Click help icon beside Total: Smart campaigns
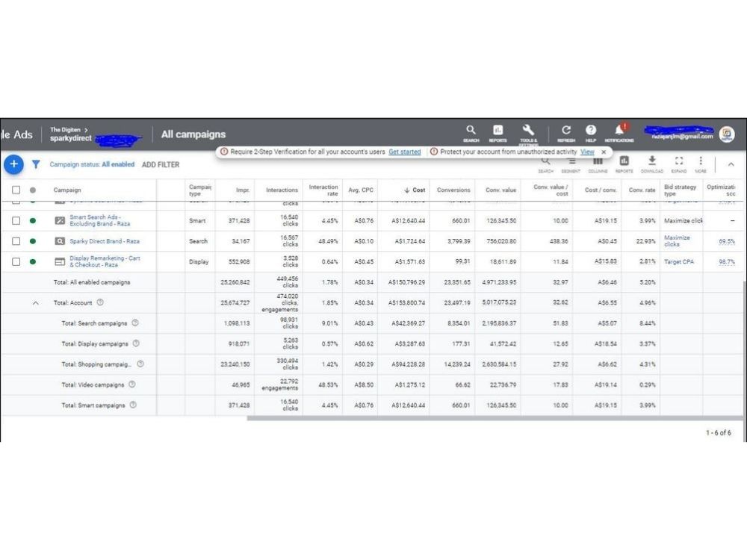This screenshot has width=747, height=560. (x=133, y=405)
